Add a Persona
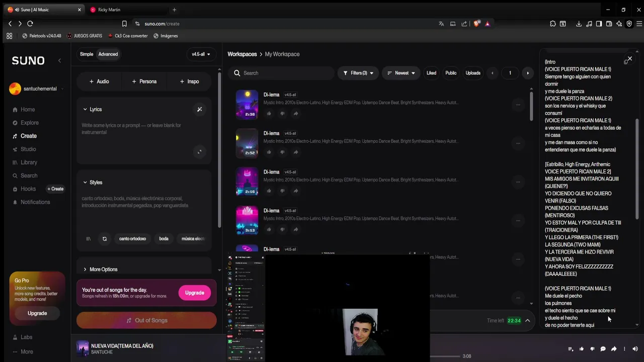Viewport: 644px width, 362px height. coord(144,81)
